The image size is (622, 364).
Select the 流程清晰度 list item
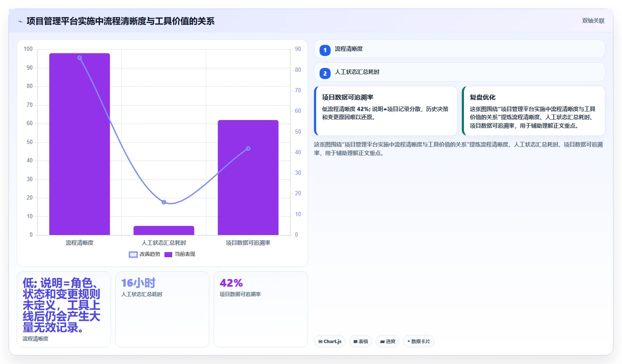(459, 49)
